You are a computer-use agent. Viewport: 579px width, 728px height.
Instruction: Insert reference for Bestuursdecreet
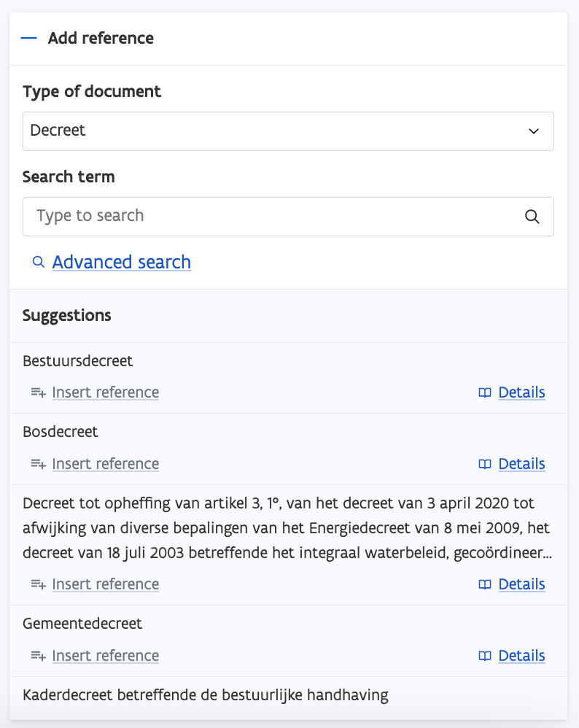[105, 392]
